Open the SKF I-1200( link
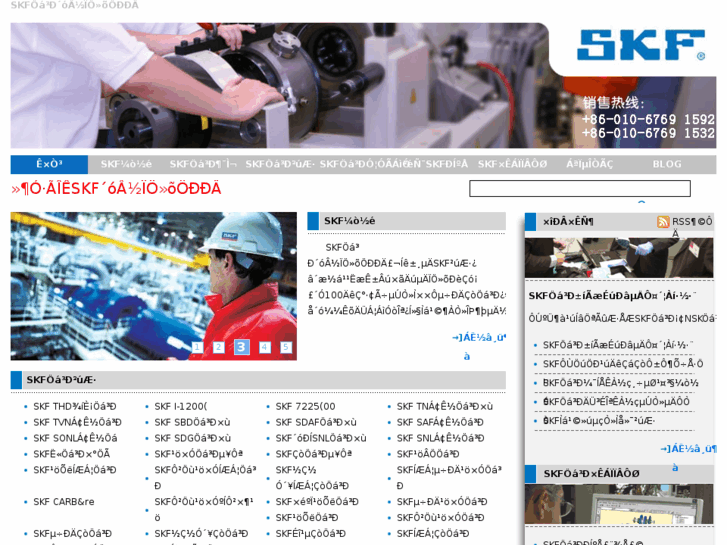This screenshot has height=545, width=727. coord(181,407)
